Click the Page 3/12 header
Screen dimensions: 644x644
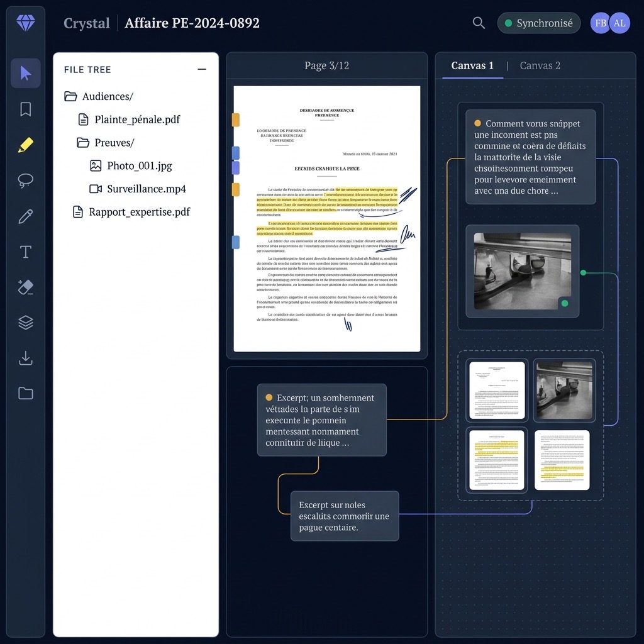coord(326,65)
